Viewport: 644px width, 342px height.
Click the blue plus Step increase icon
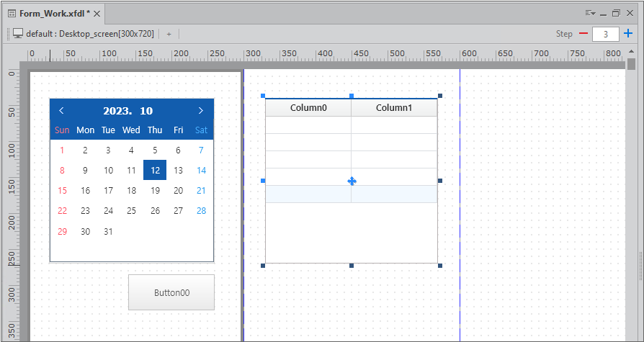(x=628, y=34)
